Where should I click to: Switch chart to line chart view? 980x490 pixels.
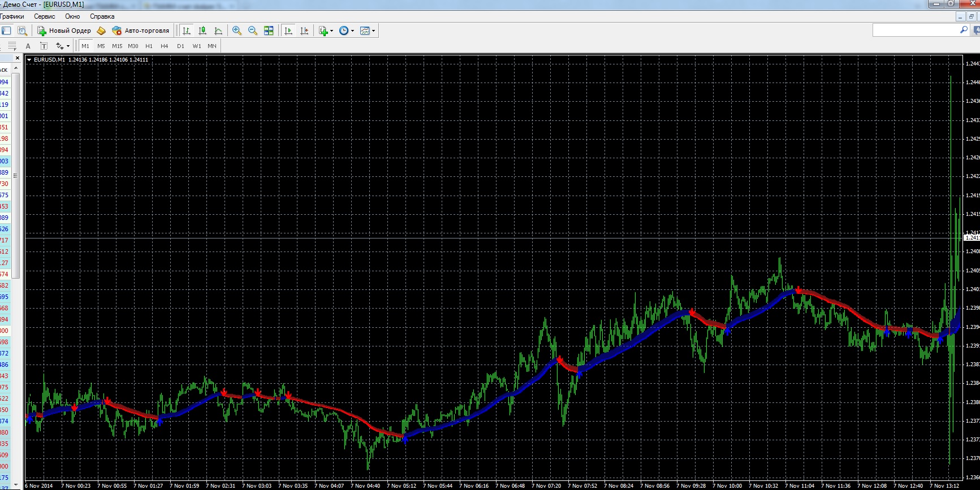[x=218, y=31]
